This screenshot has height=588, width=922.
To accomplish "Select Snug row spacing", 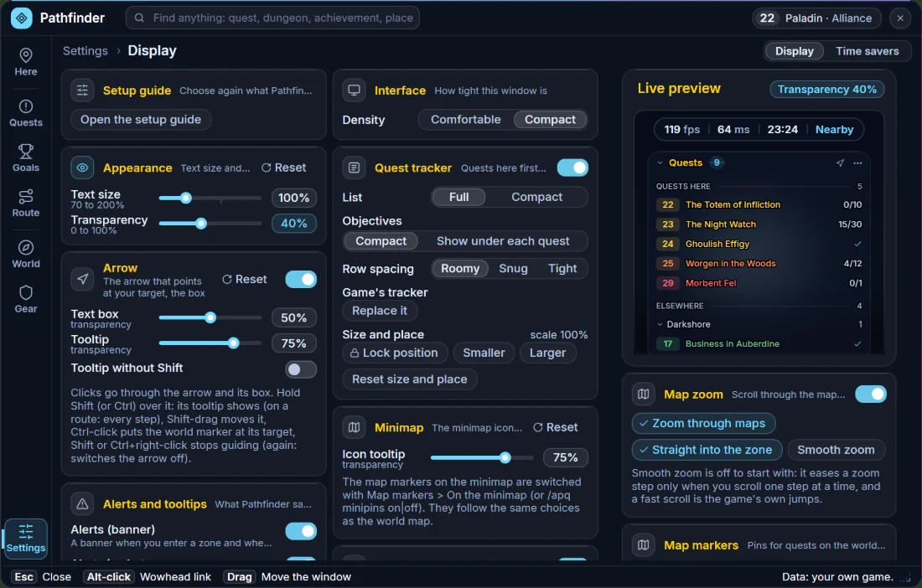I will [513, 268].
